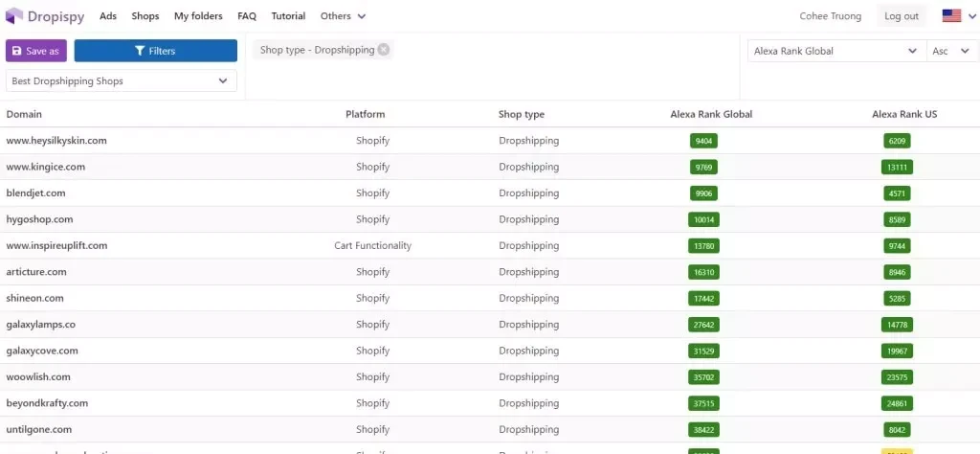
Task: Change the Asc sort order dropdown
Action: 952,51
